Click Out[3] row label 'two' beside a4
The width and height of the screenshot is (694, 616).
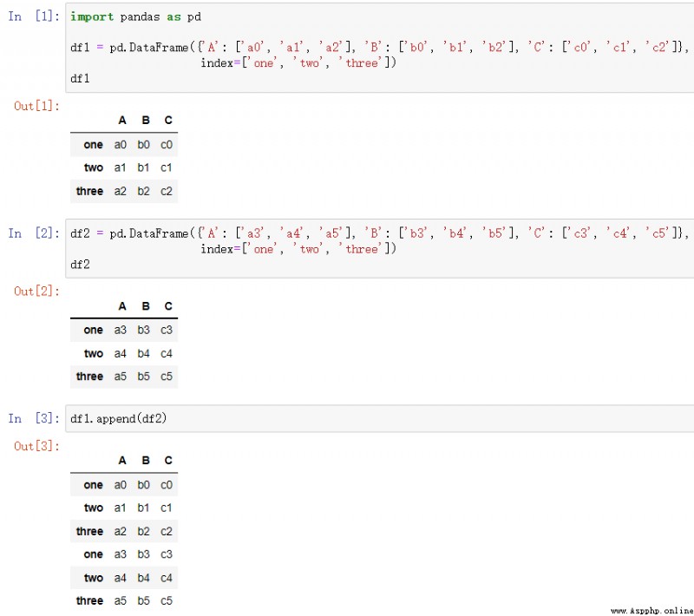point(94,578)
